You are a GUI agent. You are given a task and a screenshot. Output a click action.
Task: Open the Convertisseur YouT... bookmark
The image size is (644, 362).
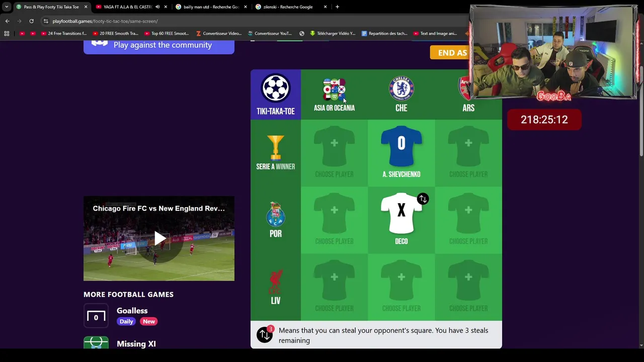[270, 34]
